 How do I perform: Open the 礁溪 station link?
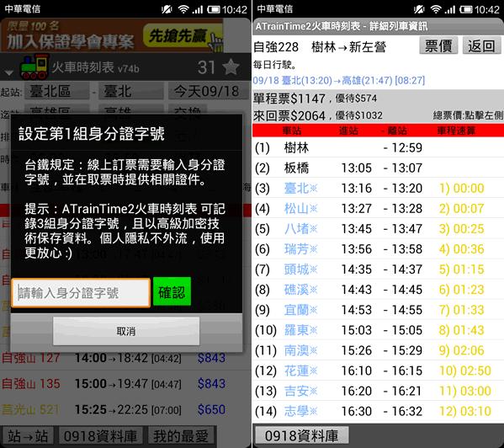[x=300, y=290]
